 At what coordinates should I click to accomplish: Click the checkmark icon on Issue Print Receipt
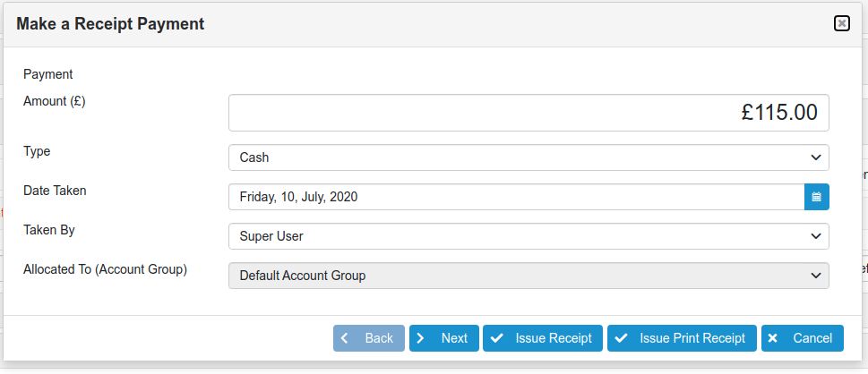(x=621, y=338)
